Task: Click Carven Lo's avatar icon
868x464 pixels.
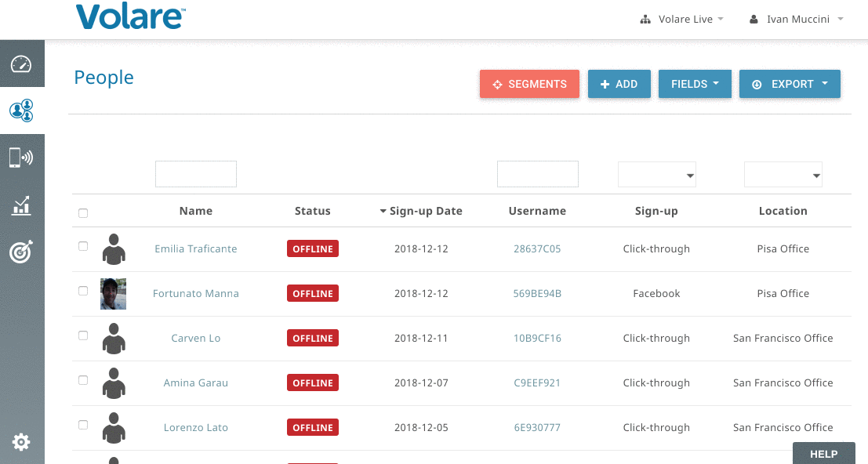Action: [x=114, y=339]
